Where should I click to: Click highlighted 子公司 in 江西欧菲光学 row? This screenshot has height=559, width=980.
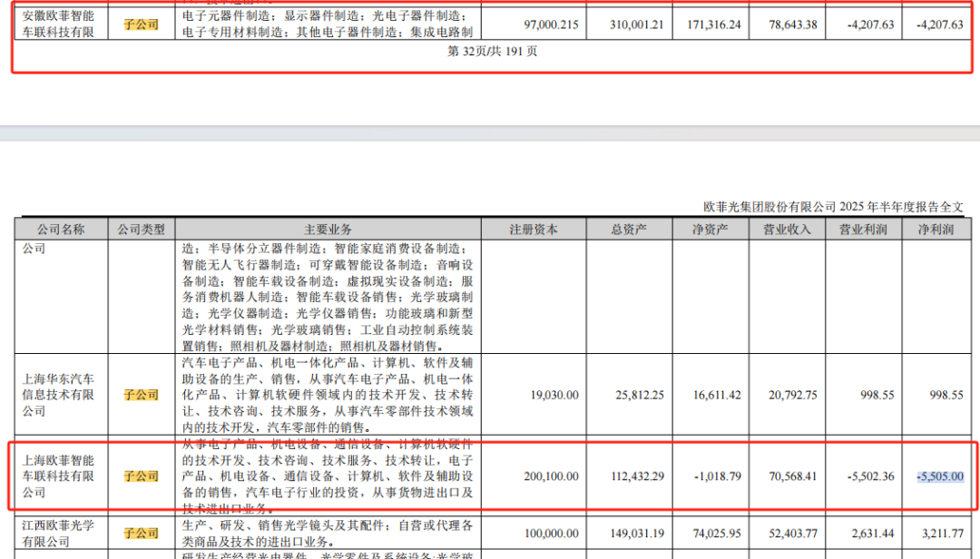pyautogui.click(x=141, y=534)
